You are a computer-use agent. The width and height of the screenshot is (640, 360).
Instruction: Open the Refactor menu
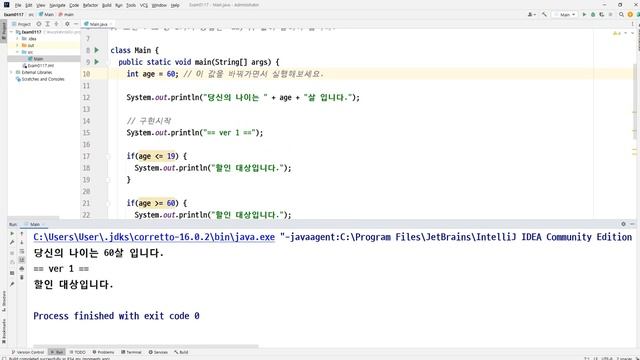[90, 5]
